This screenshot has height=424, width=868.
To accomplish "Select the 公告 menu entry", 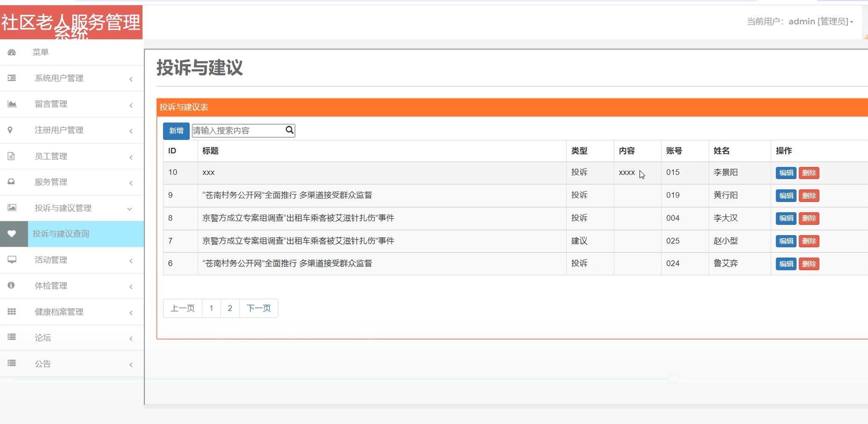I will (x=43, y=363).
